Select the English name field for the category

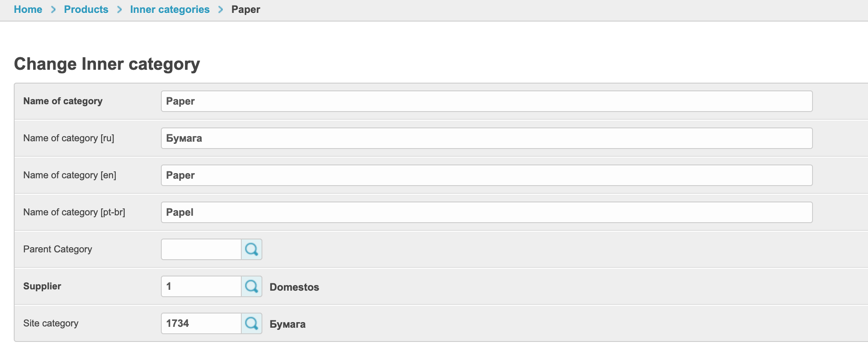pyautogui.click(x=486, y=175)
